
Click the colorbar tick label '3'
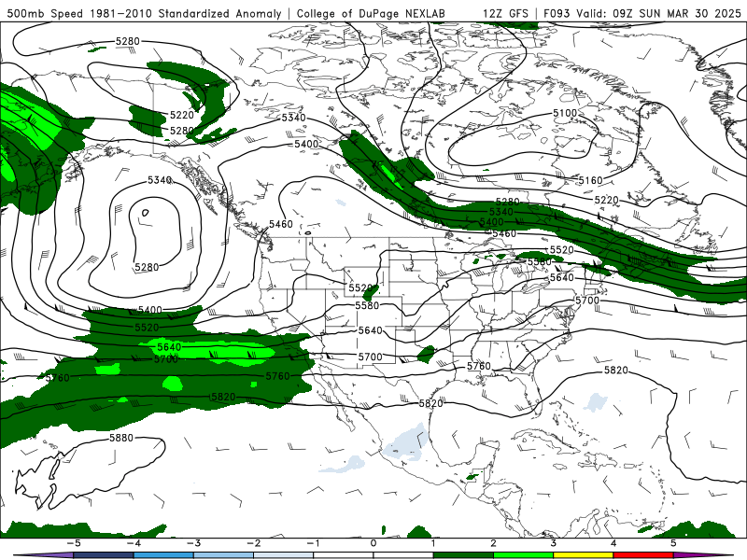pyautogui.click(x=553, y=543)
